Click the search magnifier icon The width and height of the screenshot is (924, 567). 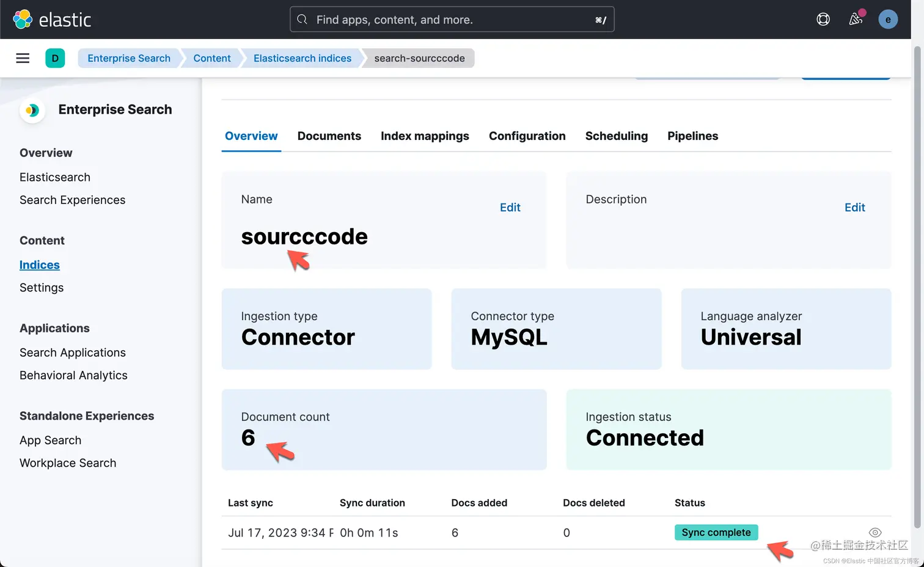pyautogui.click(x=302, y=20)
